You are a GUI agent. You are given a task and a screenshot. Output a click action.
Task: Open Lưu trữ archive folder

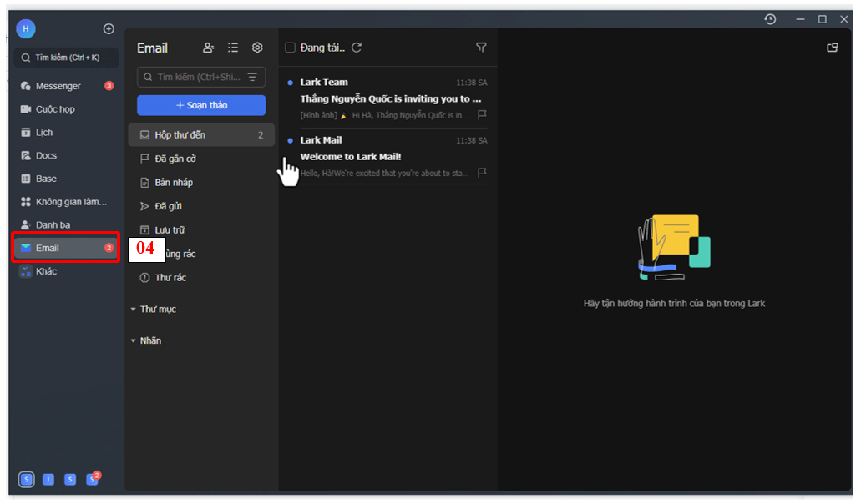pos(201,229)
